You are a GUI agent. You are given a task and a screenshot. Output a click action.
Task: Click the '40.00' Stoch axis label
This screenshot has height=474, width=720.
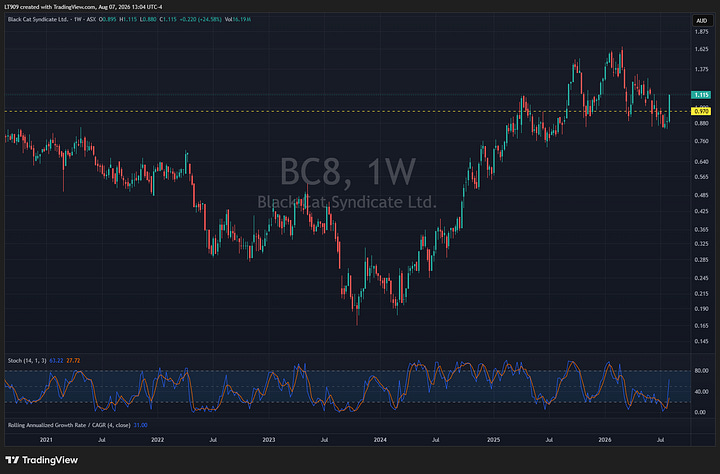(700, 392)
